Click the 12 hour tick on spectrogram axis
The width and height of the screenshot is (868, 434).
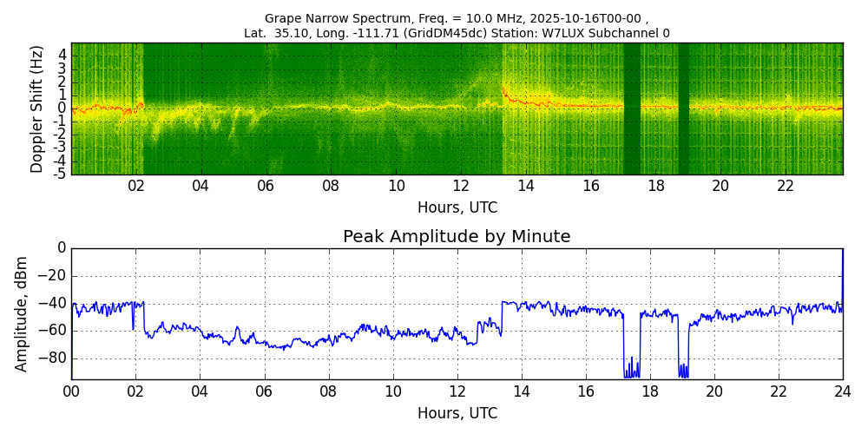(461, 186)
